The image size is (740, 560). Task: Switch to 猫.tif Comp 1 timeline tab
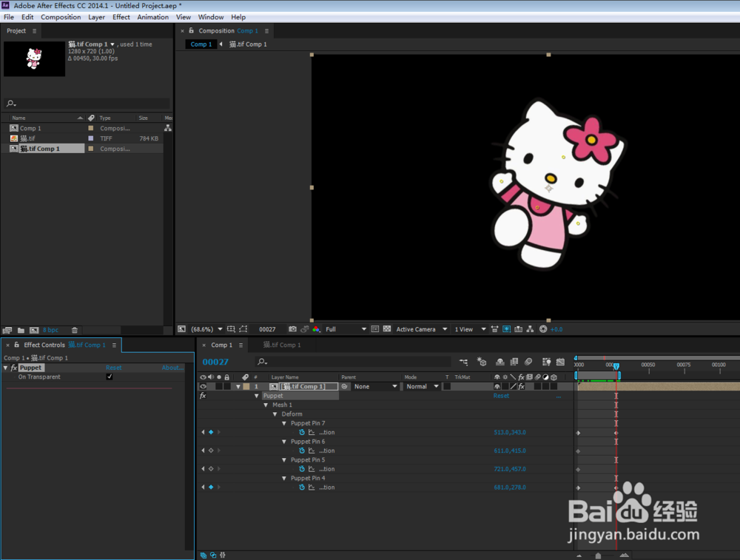[x=282, y=345]
